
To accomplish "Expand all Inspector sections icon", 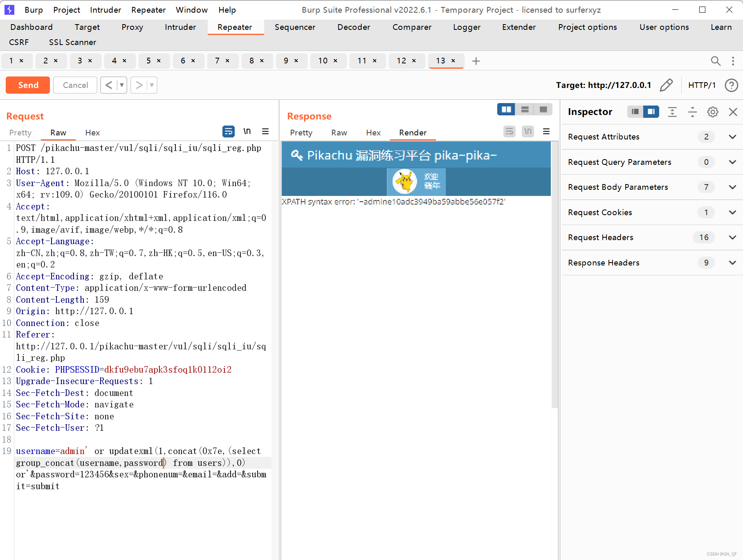I will 672,112.
